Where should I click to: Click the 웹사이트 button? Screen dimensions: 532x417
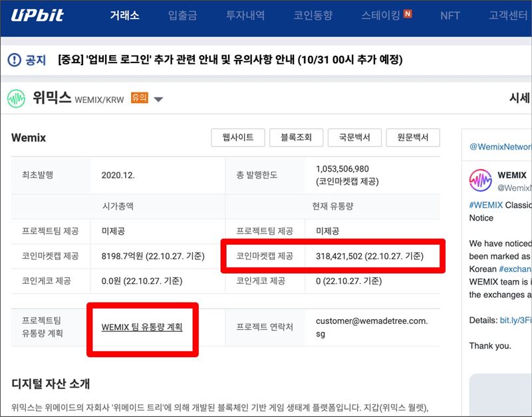coord(238,138)
